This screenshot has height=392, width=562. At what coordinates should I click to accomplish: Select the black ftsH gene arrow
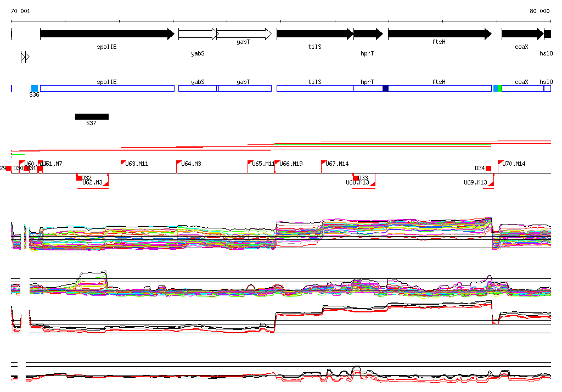pyautogui.click(x=440, y=34)
